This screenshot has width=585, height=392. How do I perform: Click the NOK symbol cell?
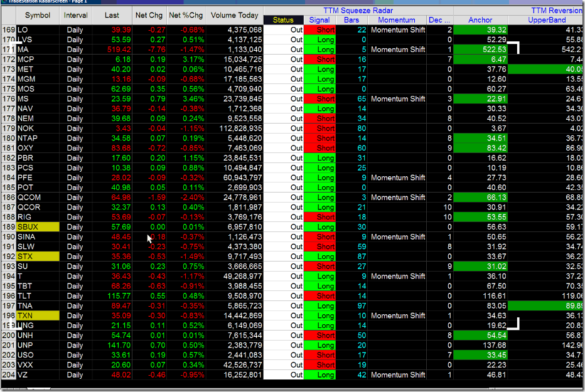(38, 128)
